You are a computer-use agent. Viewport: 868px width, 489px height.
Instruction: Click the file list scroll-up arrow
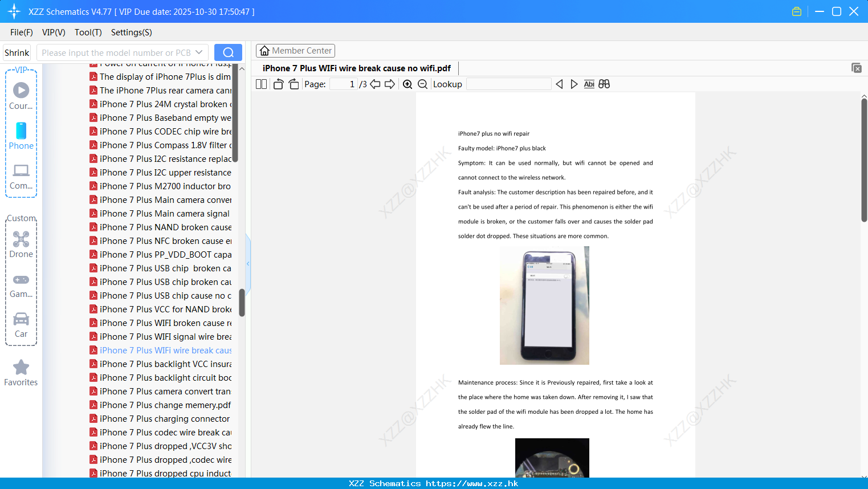pyautogui.click(x=242, y=68)
